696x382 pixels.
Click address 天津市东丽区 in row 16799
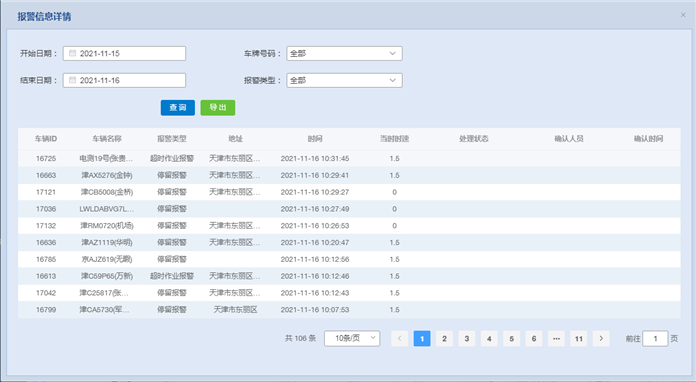[x=235, y=310]
